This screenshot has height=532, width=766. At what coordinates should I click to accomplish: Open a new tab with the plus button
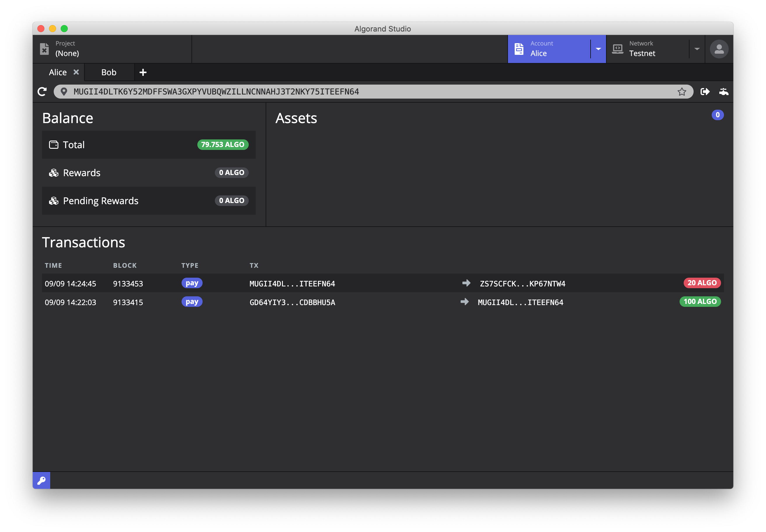tap(143, 72)
